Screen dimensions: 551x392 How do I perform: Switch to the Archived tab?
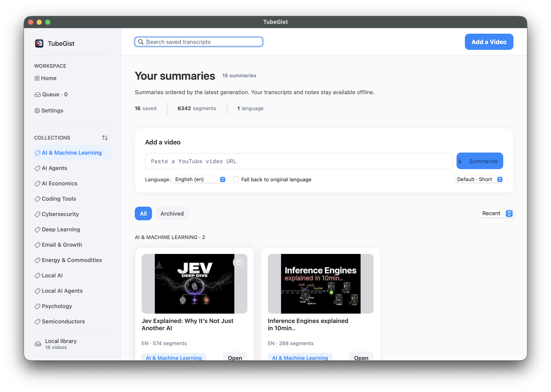172,214
